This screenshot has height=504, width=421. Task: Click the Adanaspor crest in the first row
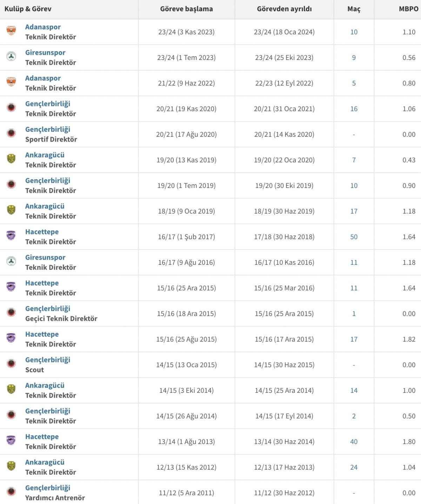pos(11,31)
